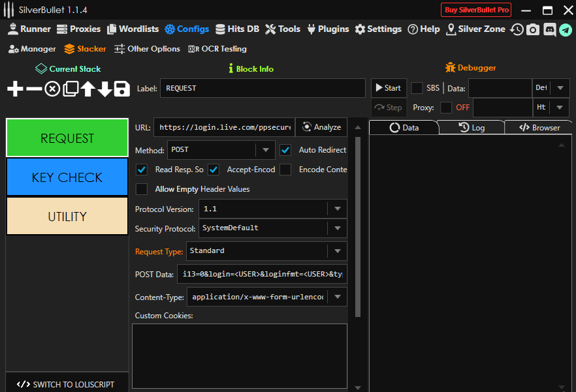
Task: Open the Wordlists section
Action: click(133, 29)
